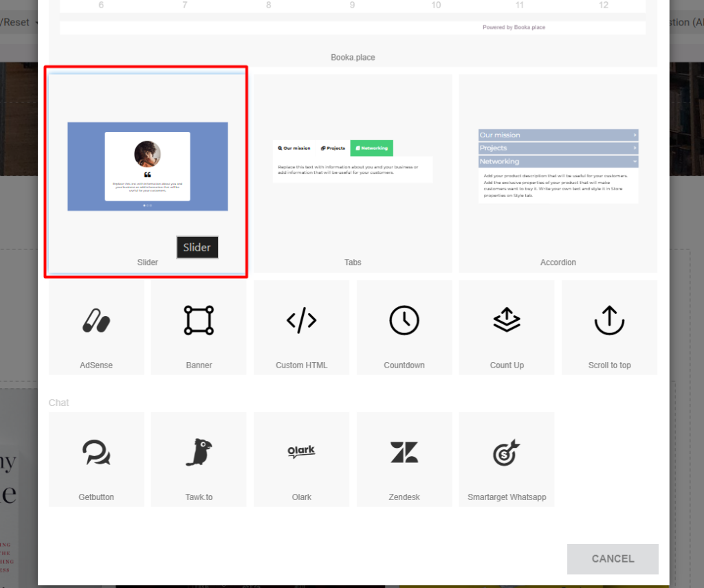Click the Smartarget Whatsapp label
Image resolution: width=704 pixels, height=588 pixels.
507,497
